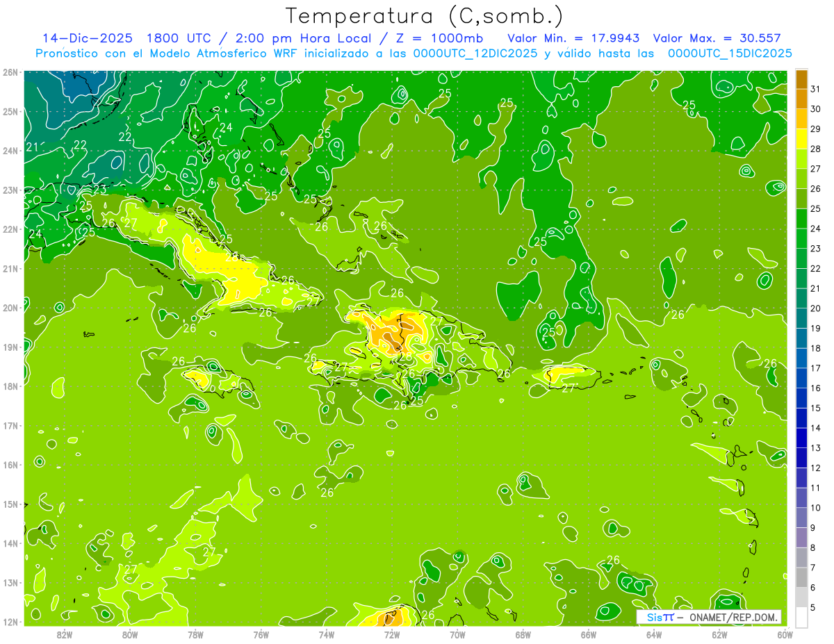Click init time '0000UTC_12DIC2025' in subtitle
The width and height of the screenshot is (834, 644).
(x=475, y=53)
